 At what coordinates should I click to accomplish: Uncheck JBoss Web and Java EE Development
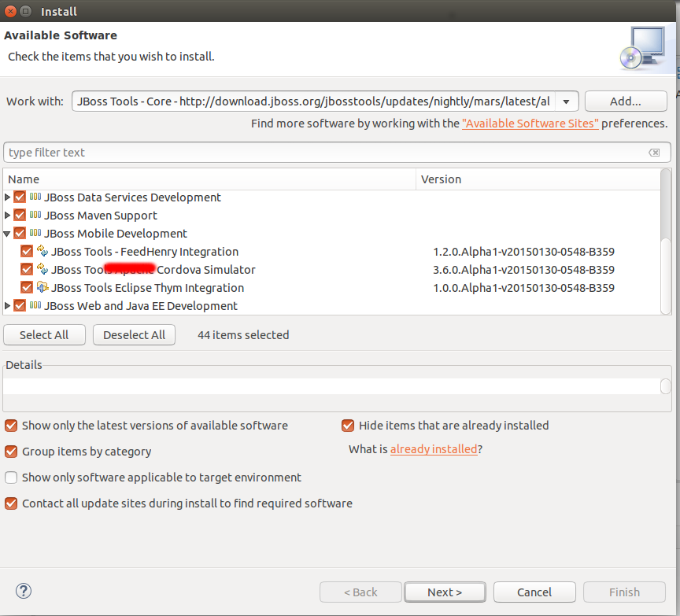pyautogui.click(x=20, y=306)
